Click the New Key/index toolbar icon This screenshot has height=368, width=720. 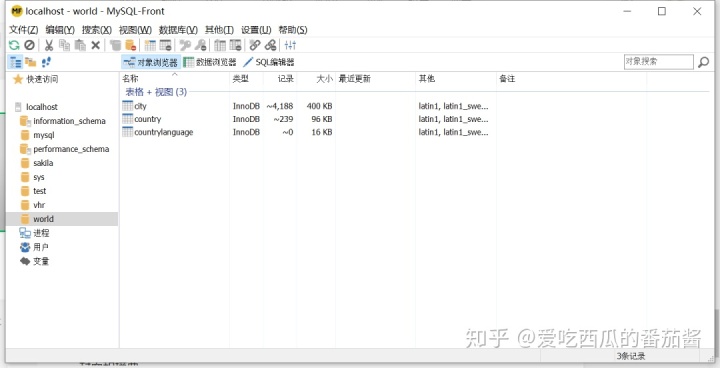185,45
